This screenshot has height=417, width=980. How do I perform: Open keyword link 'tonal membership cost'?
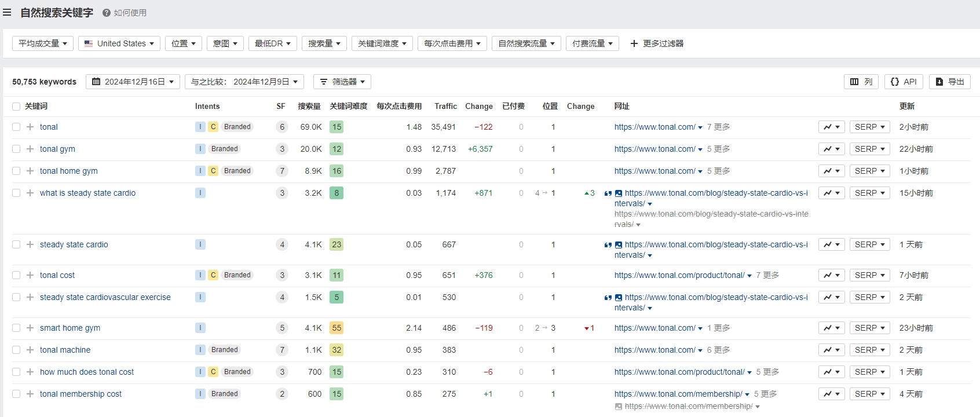(x=81, y=394)
